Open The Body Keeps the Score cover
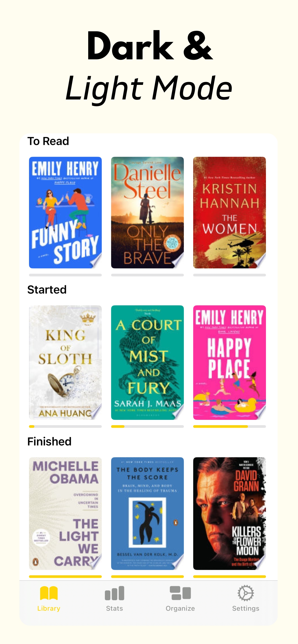The height and width of the screenshot is (644, 298). click(147, 513)
